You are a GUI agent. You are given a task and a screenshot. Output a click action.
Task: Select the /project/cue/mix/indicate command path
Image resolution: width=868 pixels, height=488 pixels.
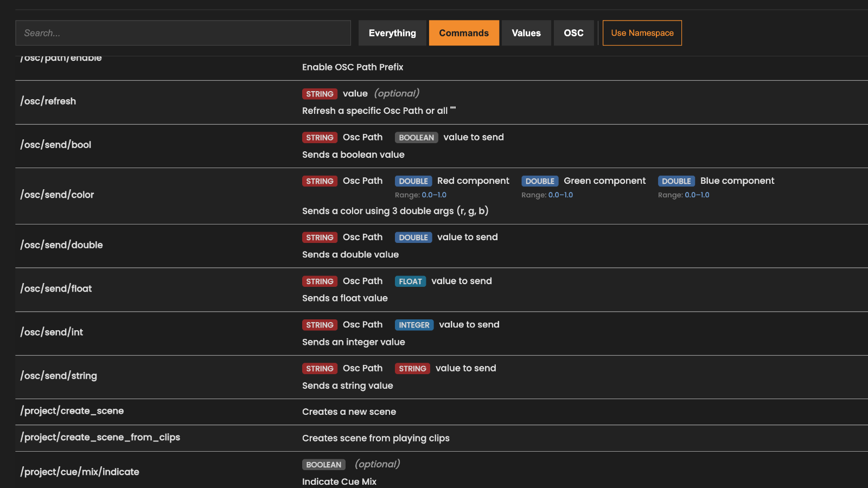pos(80,472)
